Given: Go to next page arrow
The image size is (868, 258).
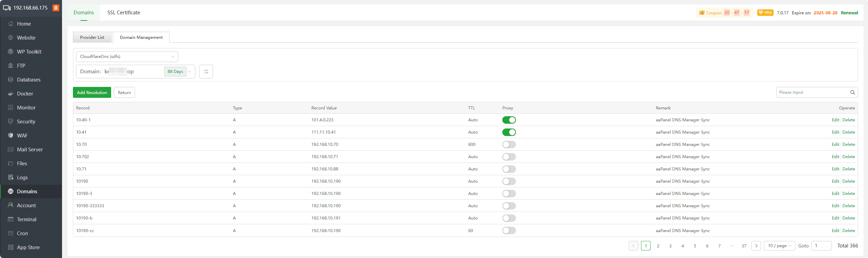Looking at the screenshot, I should 756,246.
